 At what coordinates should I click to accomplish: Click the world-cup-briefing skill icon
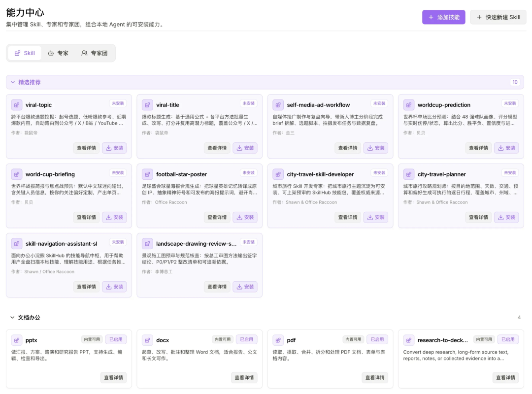click(x=17, y=174)
